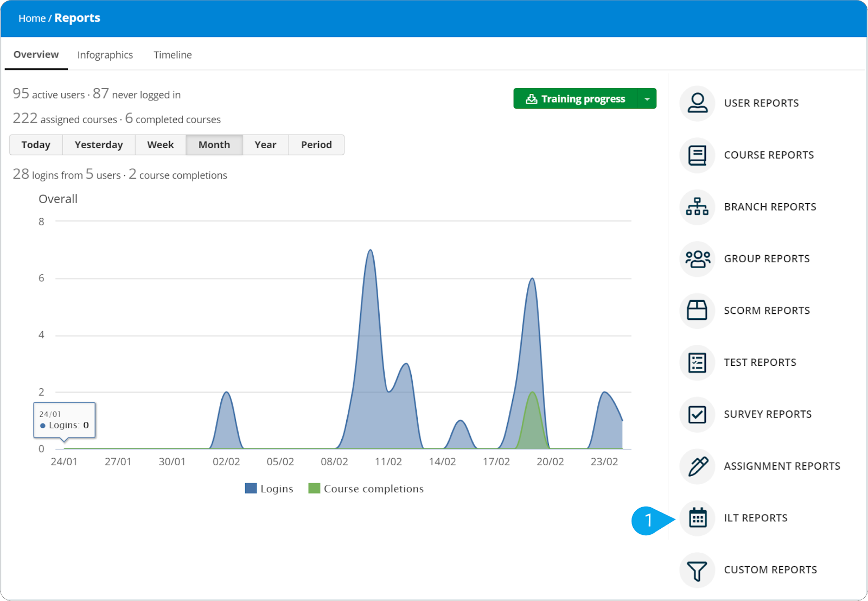
Task: Select the Year time range
Action: [265, 145]
